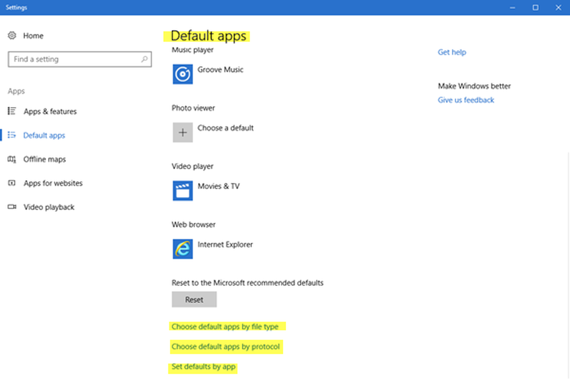Click the Video playback camera icon
570x392 pixels.
pos(12,207)
